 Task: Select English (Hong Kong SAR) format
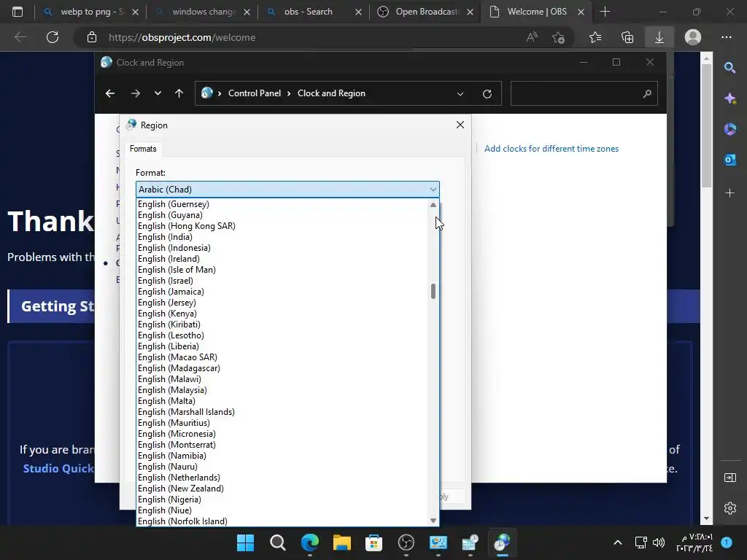click(186, 226)
